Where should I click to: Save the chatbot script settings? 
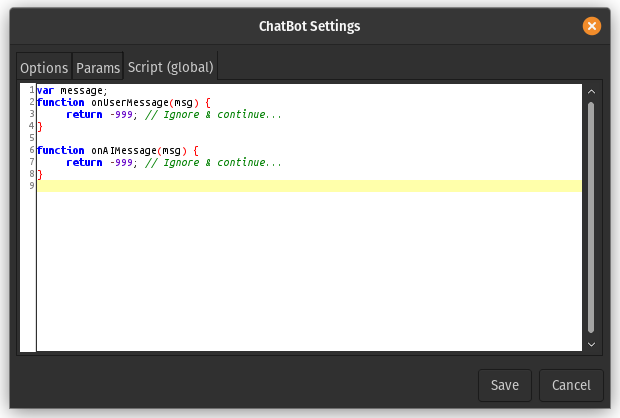pos(504,385)
